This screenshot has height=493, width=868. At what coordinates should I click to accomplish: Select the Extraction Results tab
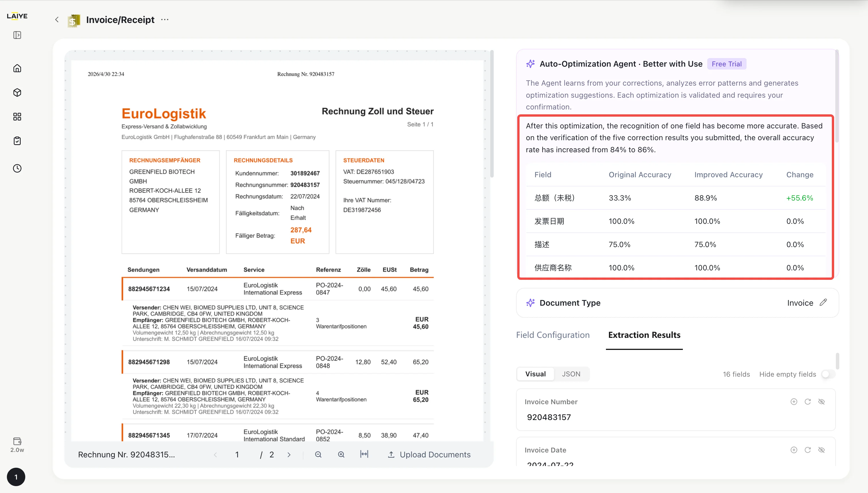pos(644,335)
